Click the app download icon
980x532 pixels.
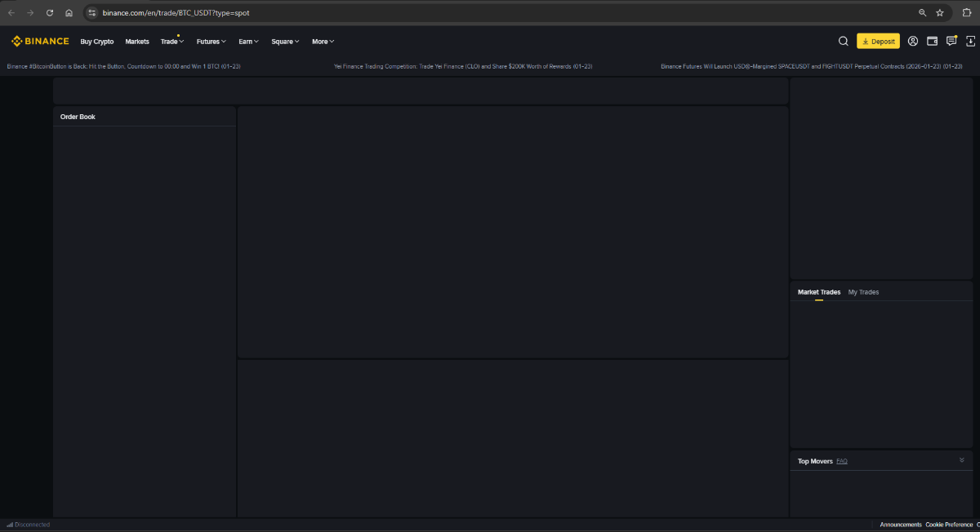point(971,42)
